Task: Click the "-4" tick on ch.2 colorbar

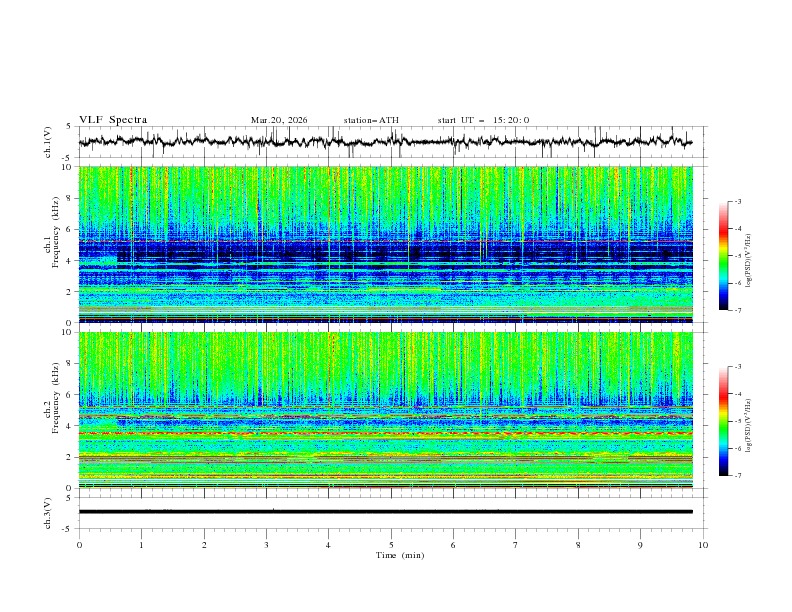Action: (x=737, y=394)
